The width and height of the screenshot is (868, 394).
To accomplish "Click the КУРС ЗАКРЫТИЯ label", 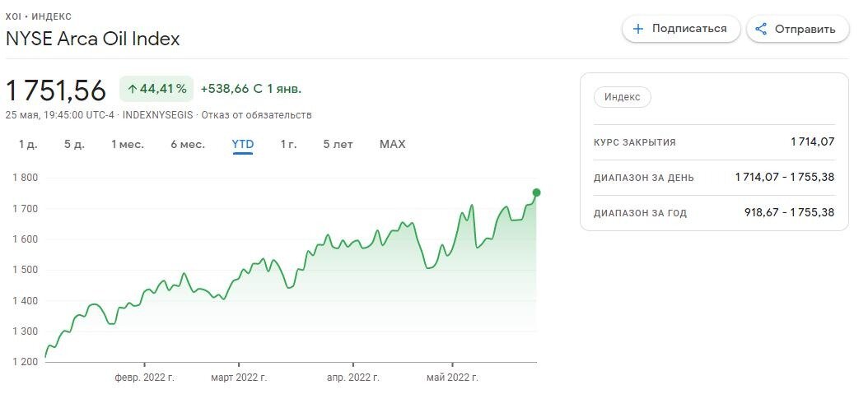I will tap(634, 142).
